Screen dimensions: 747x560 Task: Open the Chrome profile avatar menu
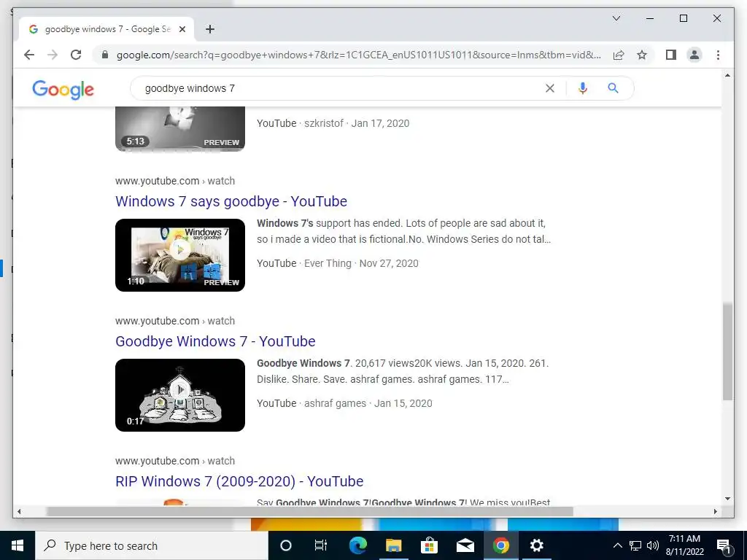(x=694, y=55)
